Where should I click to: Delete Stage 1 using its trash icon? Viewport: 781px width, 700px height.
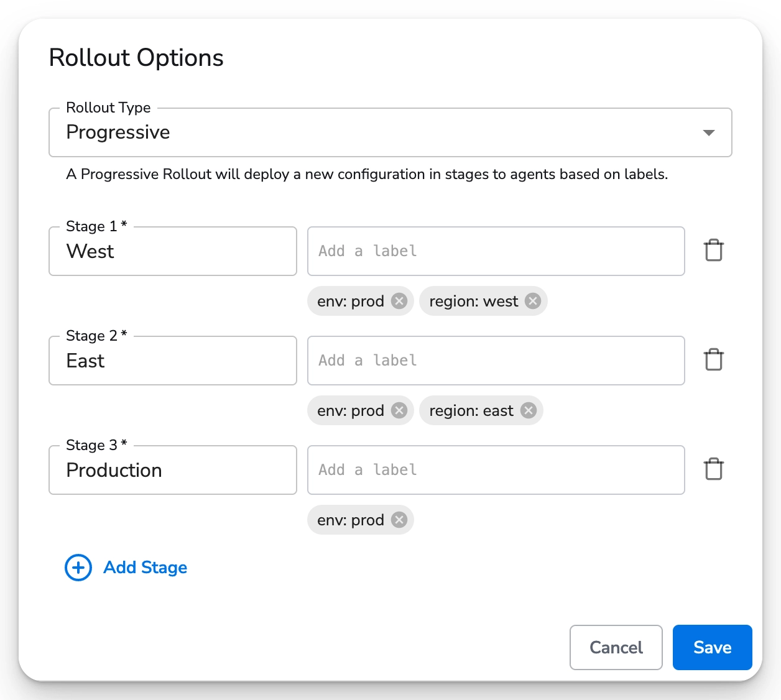click(x=713, y=251)
